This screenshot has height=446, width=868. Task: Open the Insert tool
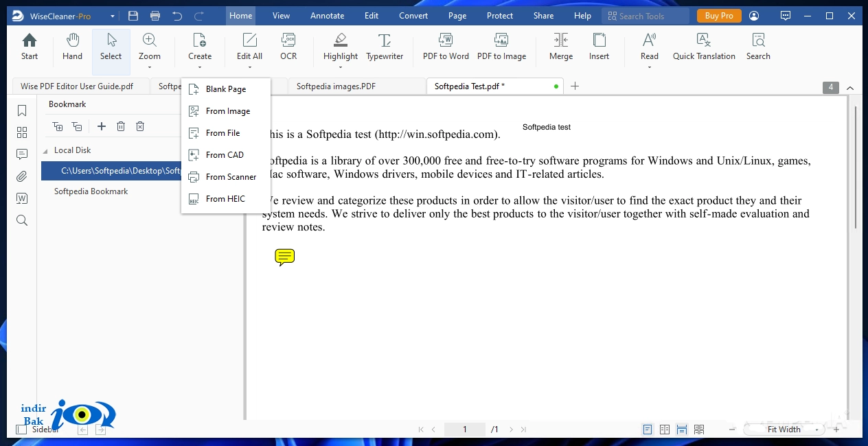pos(599,47)
